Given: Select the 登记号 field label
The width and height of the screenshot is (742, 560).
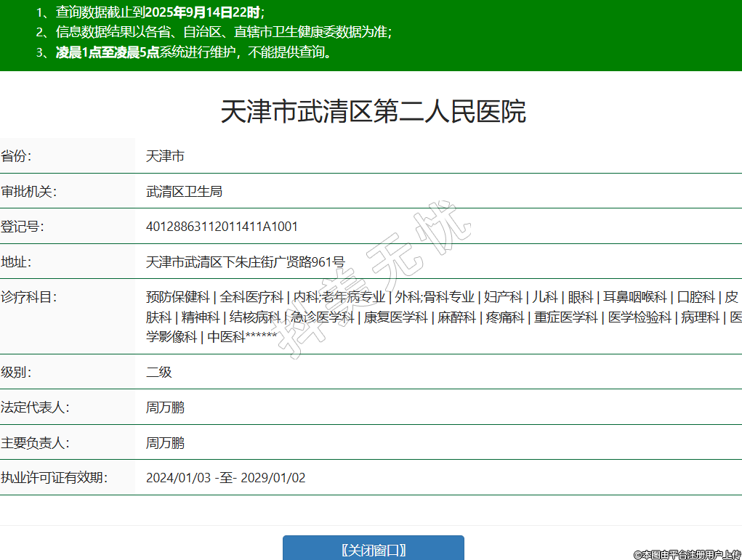Looking at the screenshot, I should click(23, 227).
